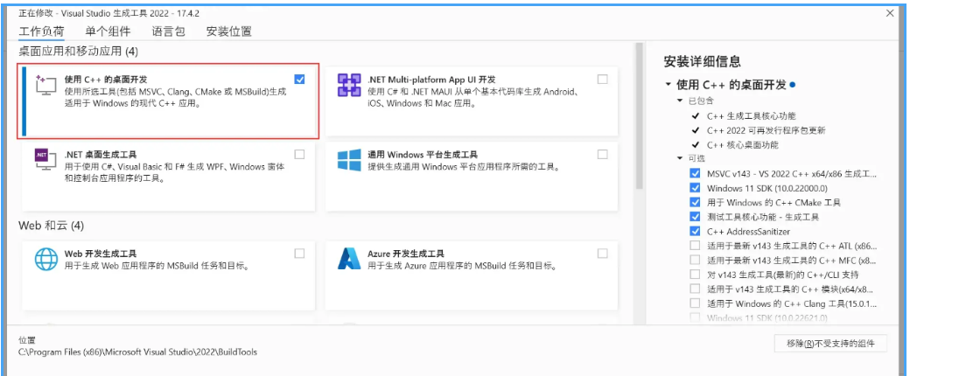The width and height of the screenshot is (980, 376).
Task: Click the C++ 核心桌面功能 included item
Action: (x=743, y=145)
